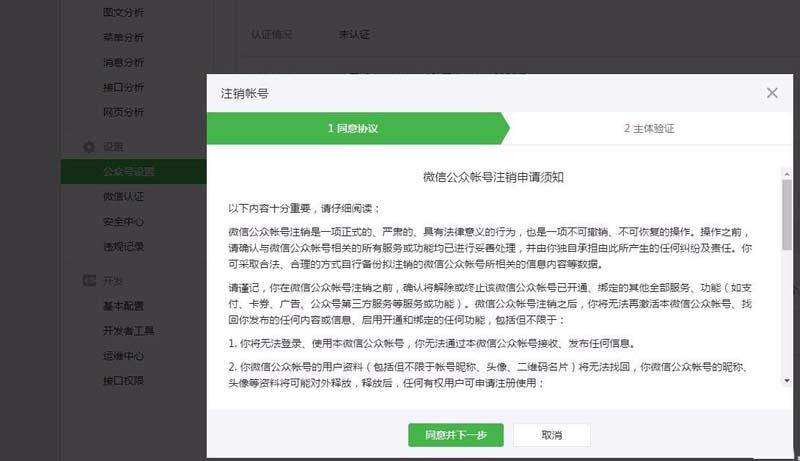Open 安全中心 in the sidebar
The width and height of the screenshot is (800, 461).
[x=123, y=222]
